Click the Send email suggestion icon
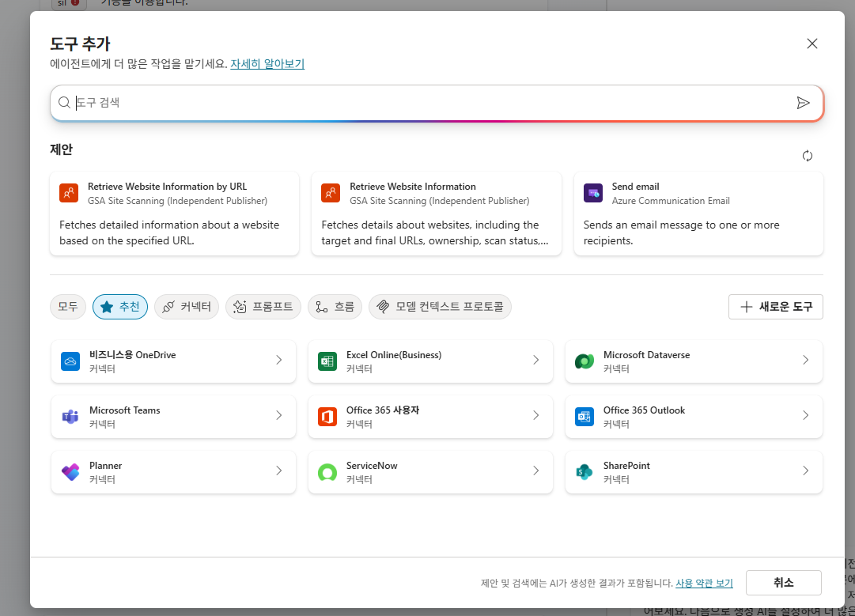 (x=592, y=193)
